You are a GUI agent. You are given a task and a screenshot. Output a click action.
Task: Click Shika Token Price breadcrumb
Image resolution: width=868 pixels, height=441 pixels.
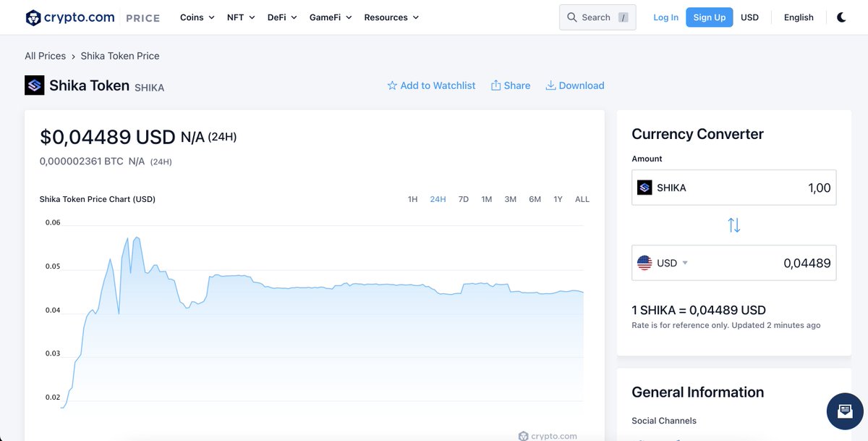click(120, 56)
